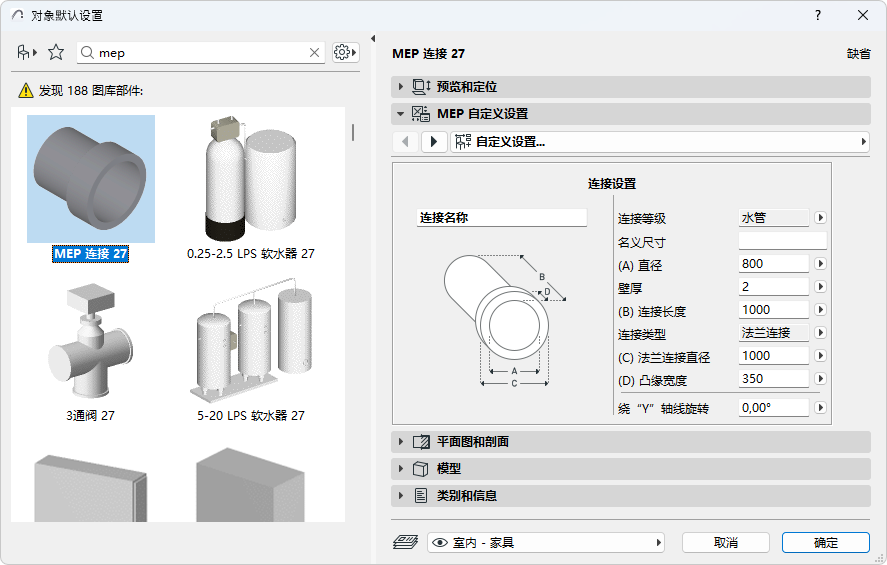Collapse the library browser panel arrow
This screenshot has width=887, height=565.
coord(373,38)
